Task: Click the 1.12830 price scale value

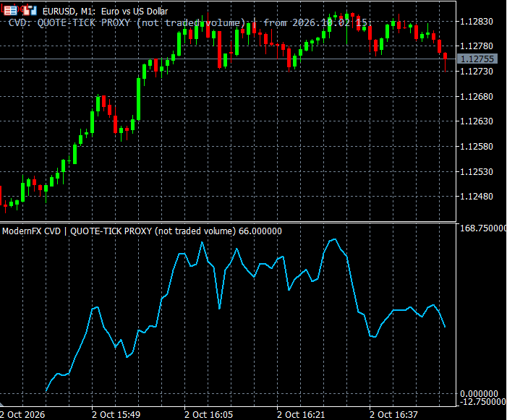Action: tap(477, 21)
